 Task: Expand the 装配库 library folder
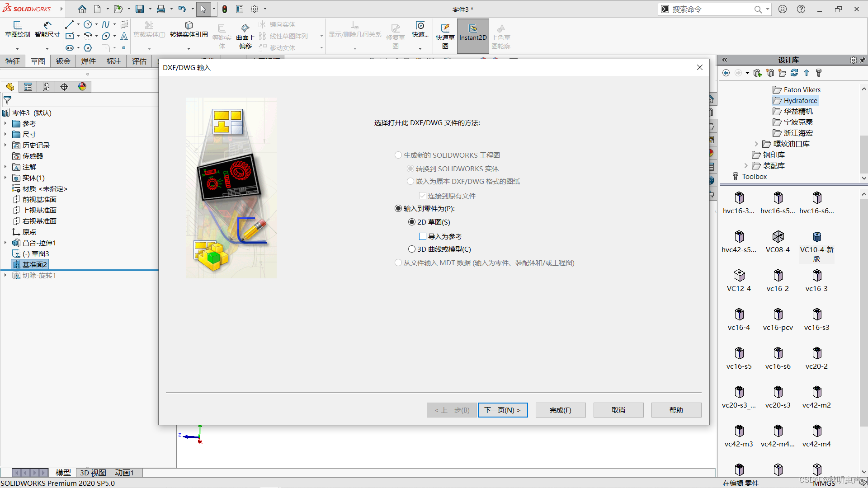746,166
